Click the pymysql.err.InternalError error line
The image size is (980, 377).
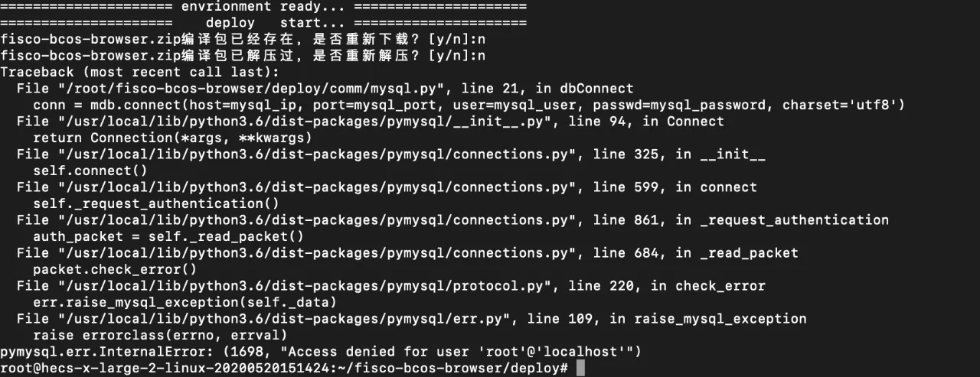click(320, 352)
